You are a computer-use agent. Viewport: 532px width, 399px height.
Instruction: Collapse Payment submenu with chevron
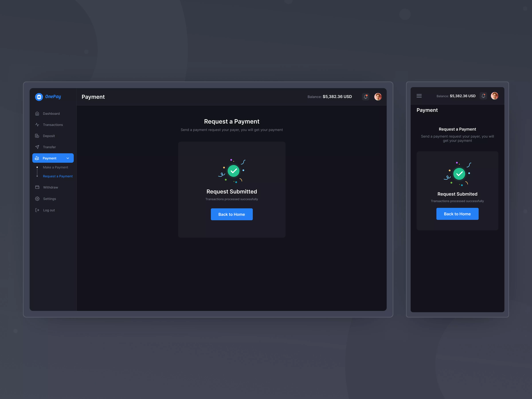(x=68, y=158)
